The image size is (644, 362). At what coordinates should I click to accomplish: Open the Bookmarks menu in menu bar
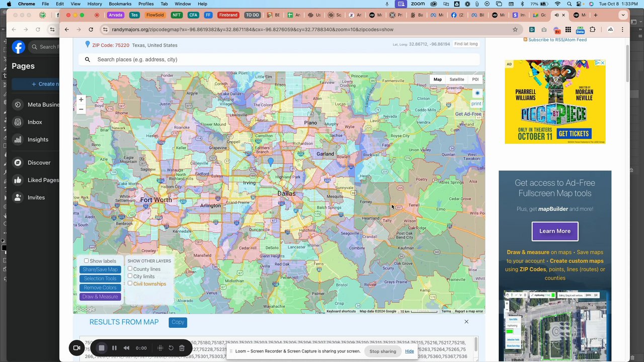(x=120, y=4)
